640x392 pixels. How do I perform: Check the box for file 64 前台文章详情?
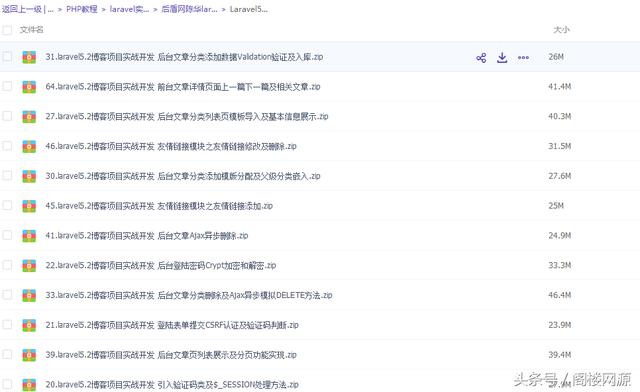point(7,86)
